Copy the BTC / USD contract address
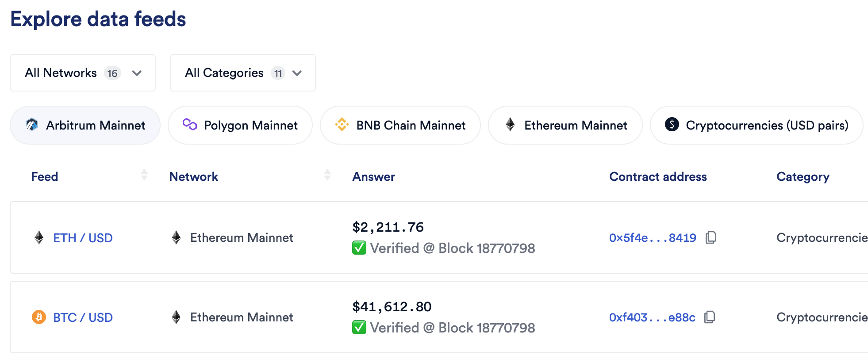 click(x=710, y=317)
